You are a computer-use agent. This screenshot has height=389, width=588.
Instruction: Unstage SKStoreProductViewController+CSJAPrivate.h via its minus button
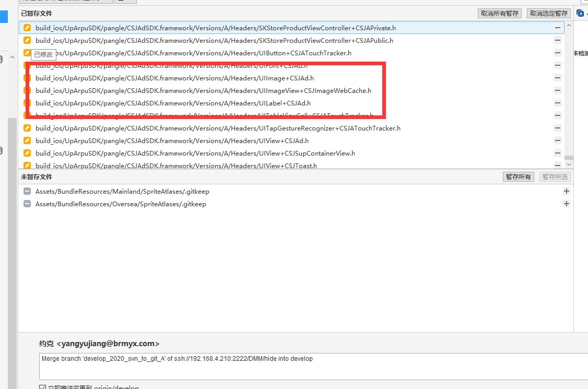tap(558, 28)
